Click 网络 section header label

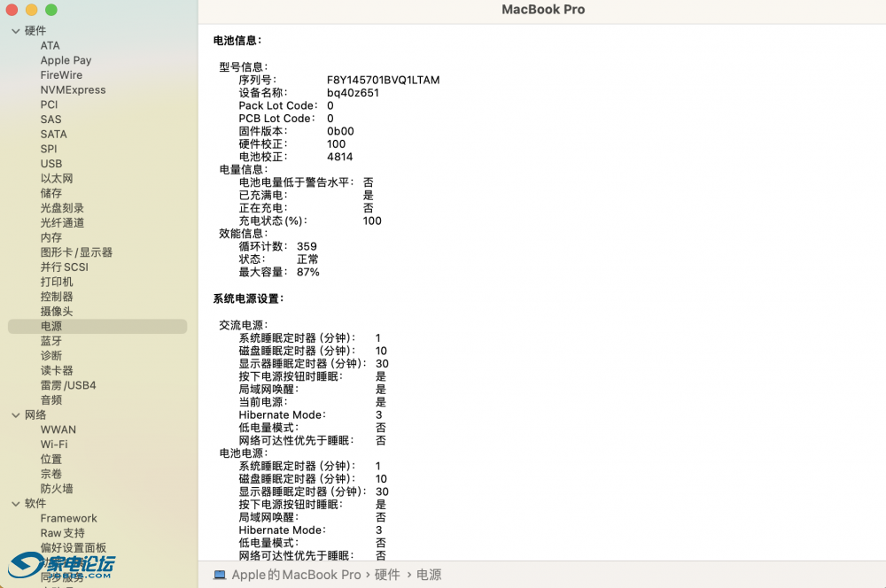(35, 415)
